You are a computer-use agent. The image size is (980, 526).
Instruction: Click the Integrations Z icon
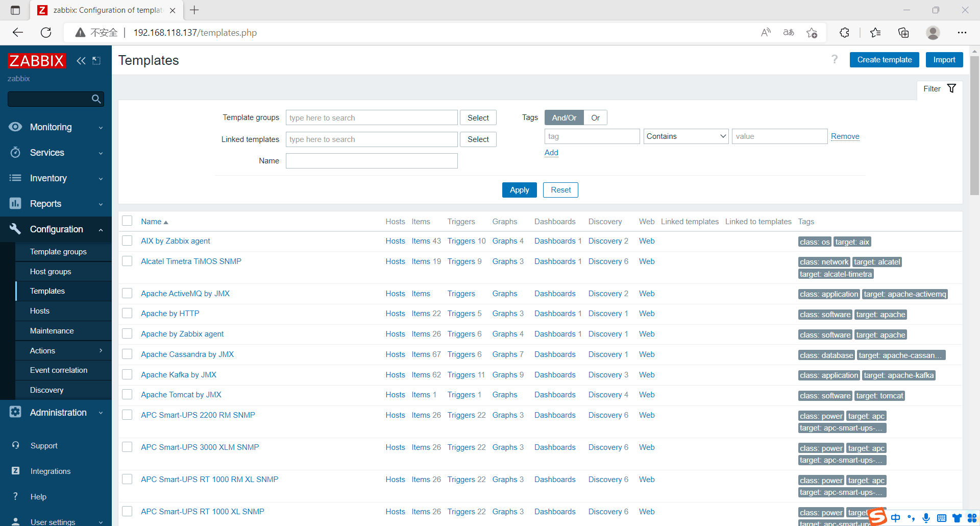coord(16,471)
